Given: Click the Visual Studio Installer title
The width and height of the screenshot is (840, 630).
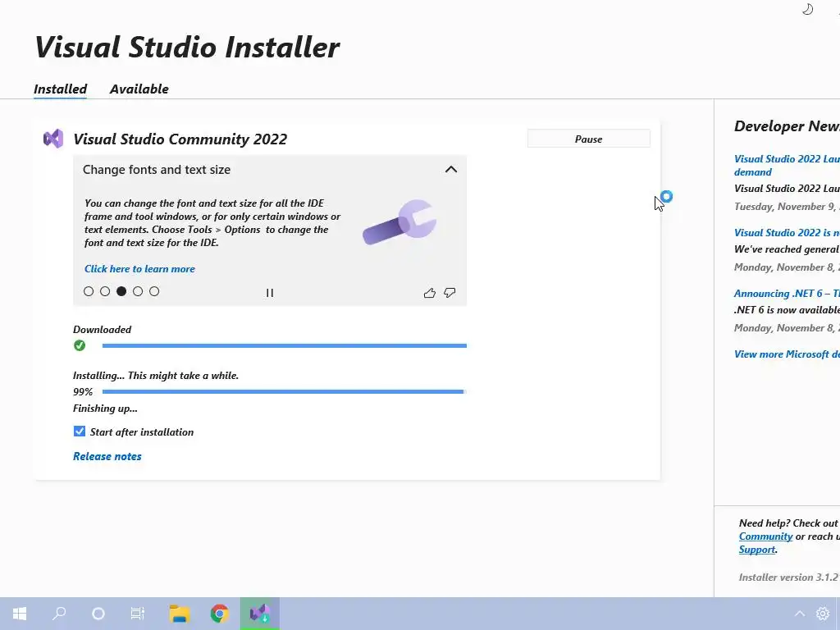Looking at the screenshot, I should 187,47.
